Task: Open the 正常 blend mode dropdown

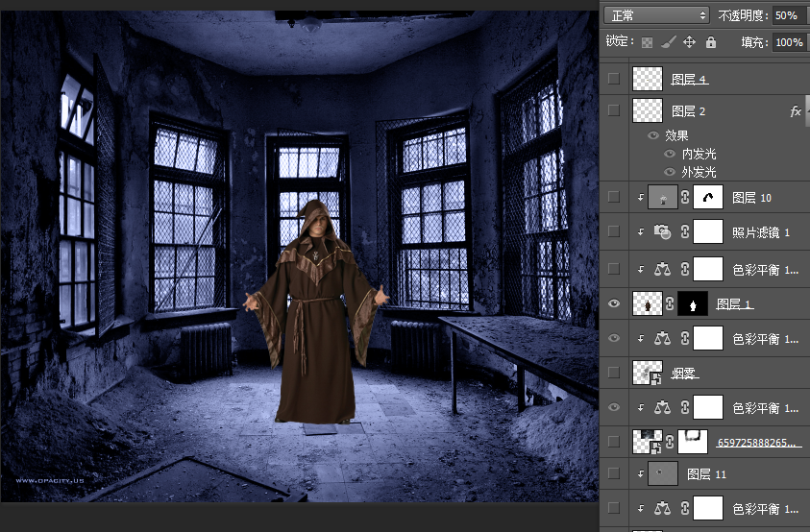Action: pos(658,15)
